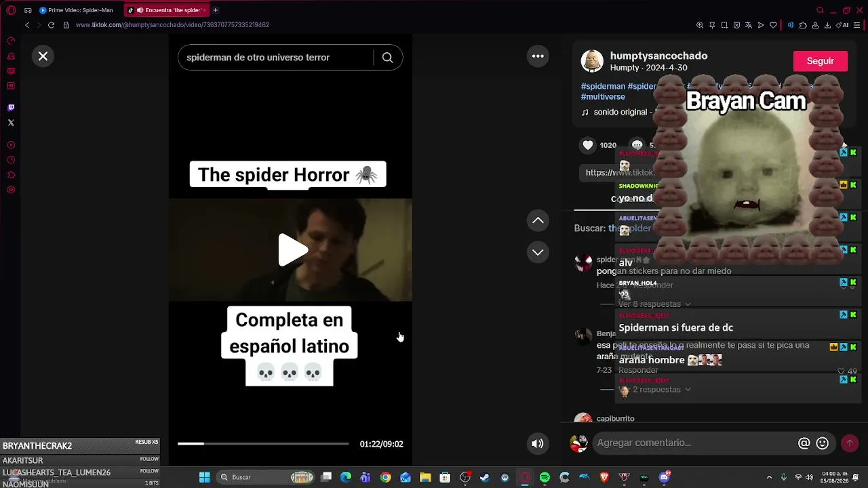Image resolution: width=868 pixels, height=488 pixels.
Task: Open X from the Opera sidebar
Action: [x=11, y=123]
